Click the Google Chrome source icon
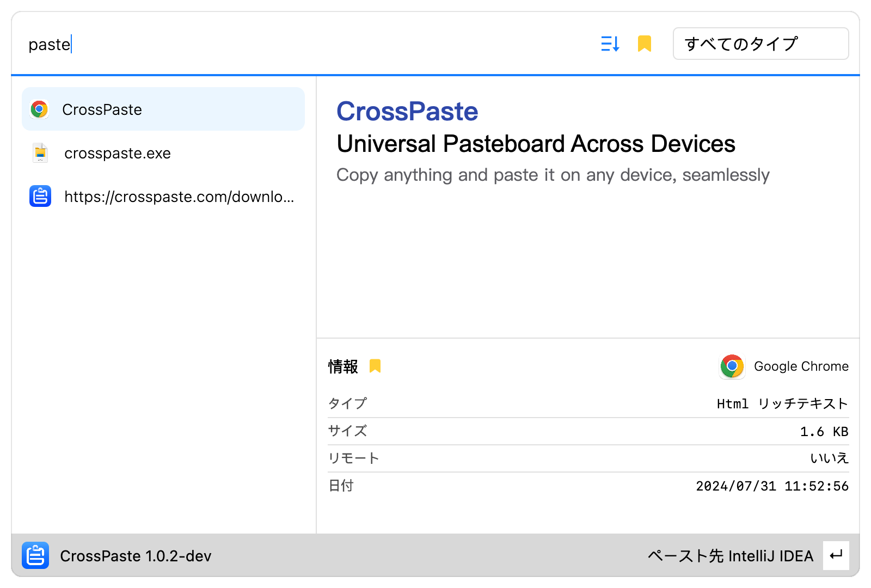The height and width of the screenshot is (588, 871). coord(732,366)
